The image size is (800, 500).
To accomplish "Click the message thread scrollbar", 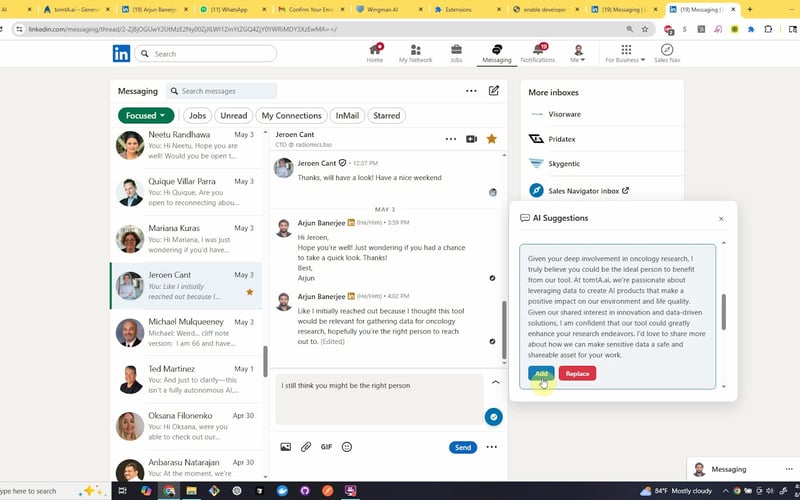I will [x=504, y=330].
